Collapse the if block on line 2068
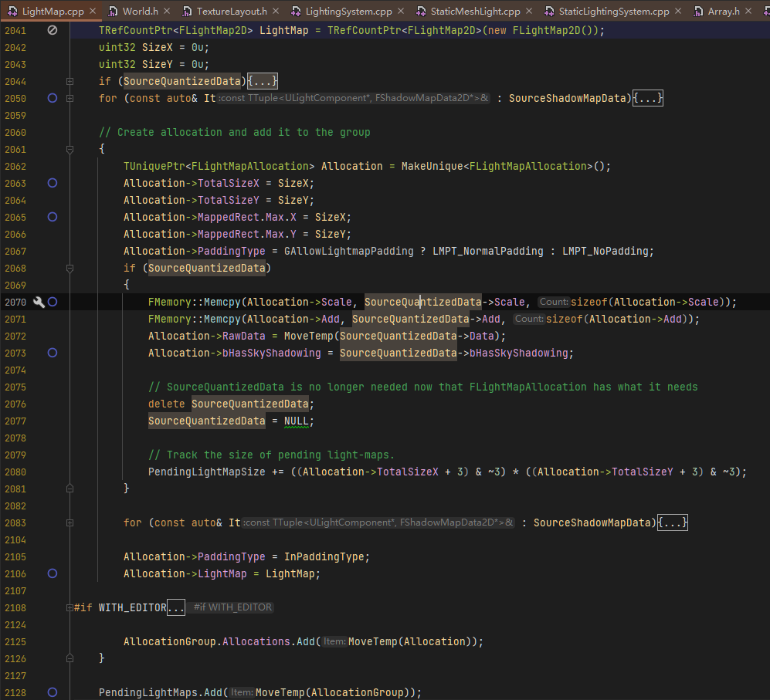 tap(70, 268)
